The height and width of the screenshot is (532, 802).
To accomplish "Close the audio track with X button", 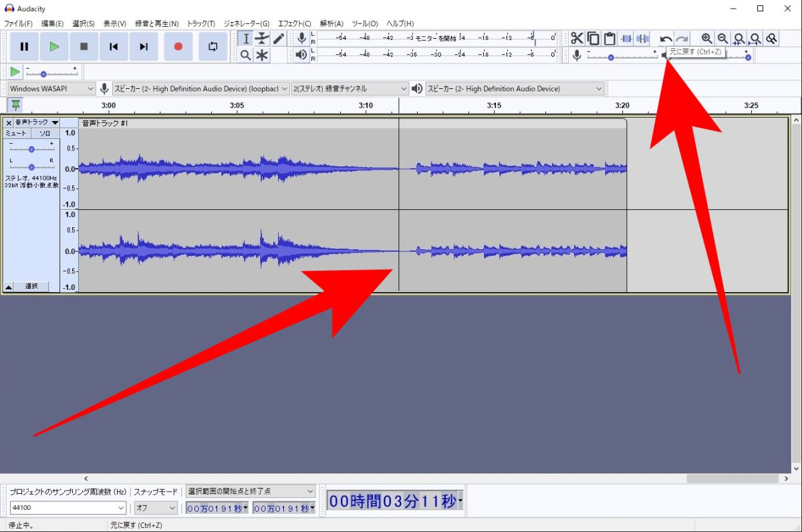I will point(9,123).
